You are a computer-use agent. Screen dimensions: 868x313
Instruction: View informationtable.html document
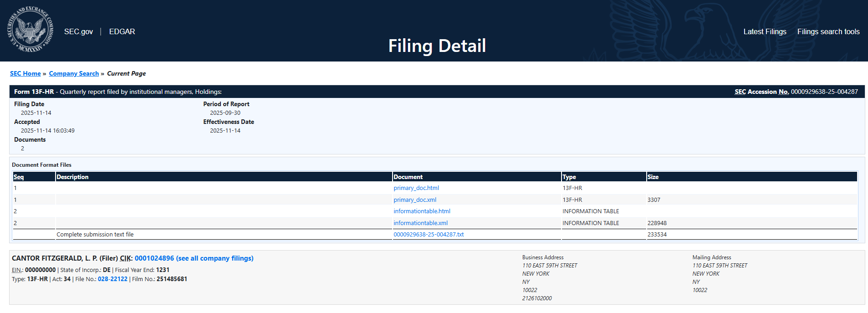(x=422, y=211)
